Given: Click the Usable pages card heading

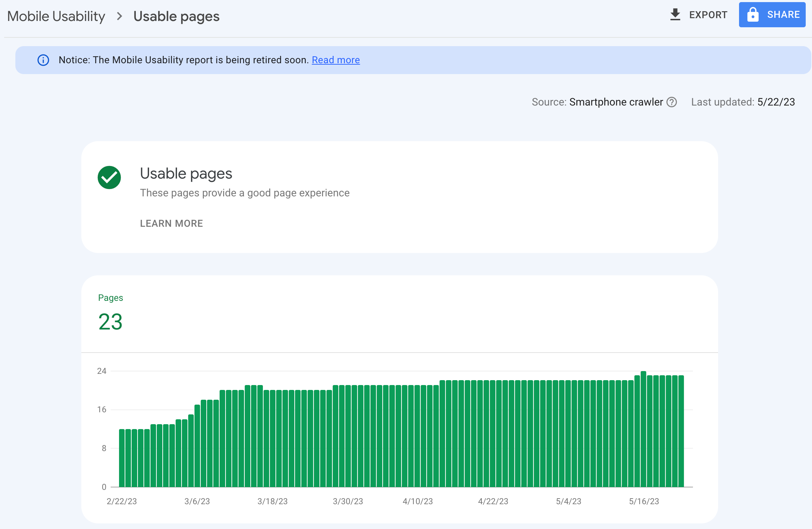Looking at the screenshot, I should click(x=186, y=174).
